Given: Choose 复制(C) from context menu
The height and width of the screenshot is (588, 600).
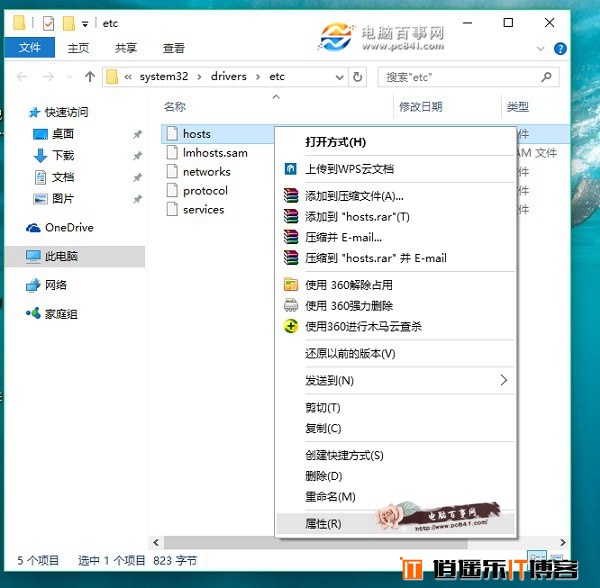Looking at the screenshot, I should (396, 428).
